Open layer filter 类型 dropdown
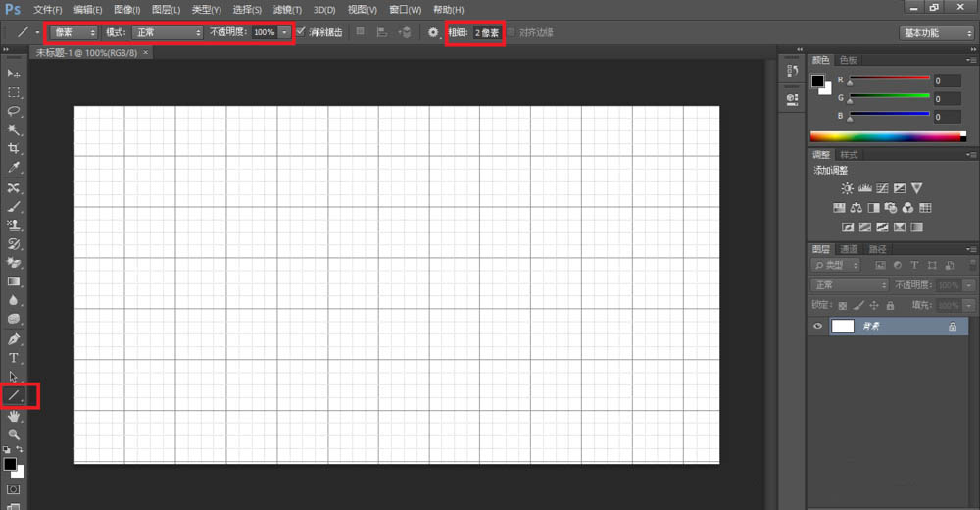The height and width of the screenshot is (510, 980). [x=836, y=266]
